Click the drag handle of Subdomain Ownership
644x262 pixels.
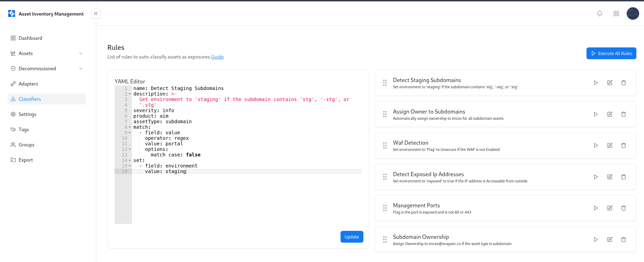click(385, 240)
